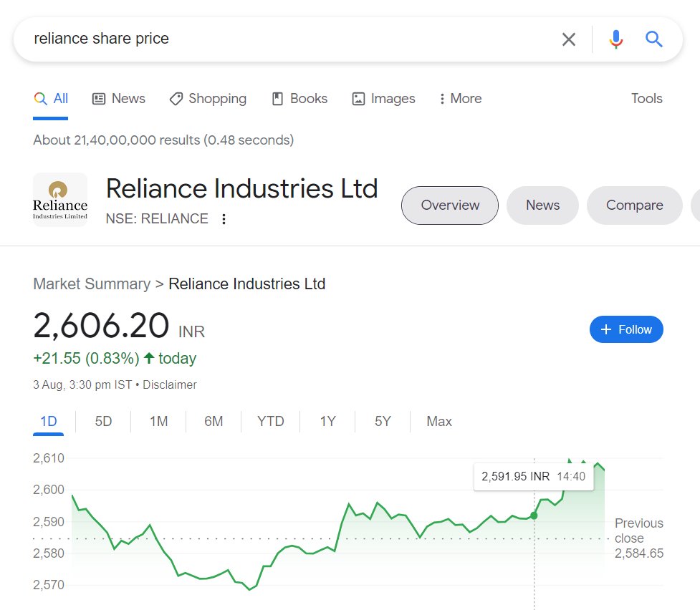Select the YTD chart range
Screen dimensions: 700x610
(x=271, y=421)
